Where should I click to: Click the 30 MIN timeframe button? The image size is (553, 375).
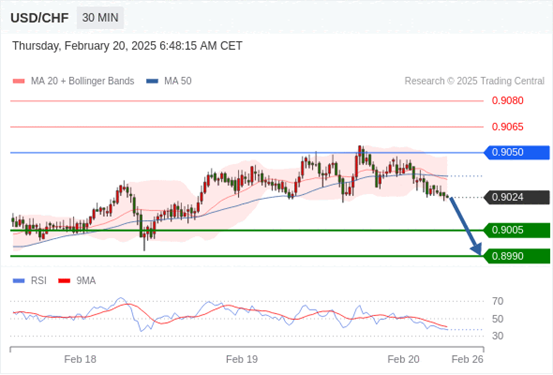tap(100, 18)
